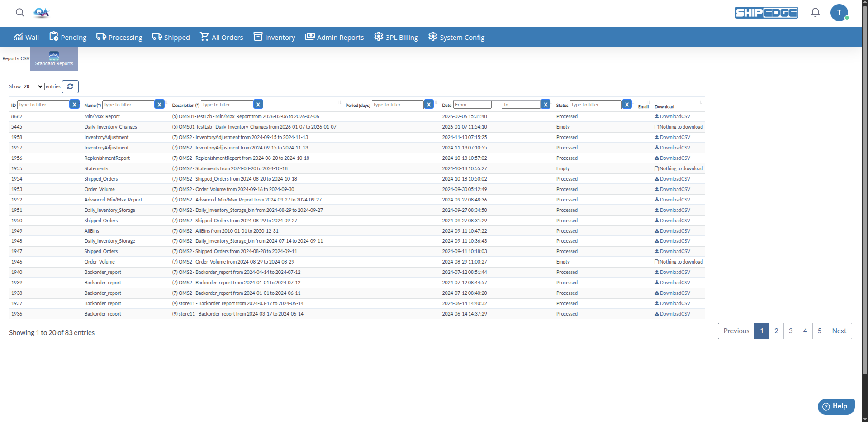The width and height of the screenshot is (868, 422).
Task: Open the Admin Reports menu
Action: [334, 37]
